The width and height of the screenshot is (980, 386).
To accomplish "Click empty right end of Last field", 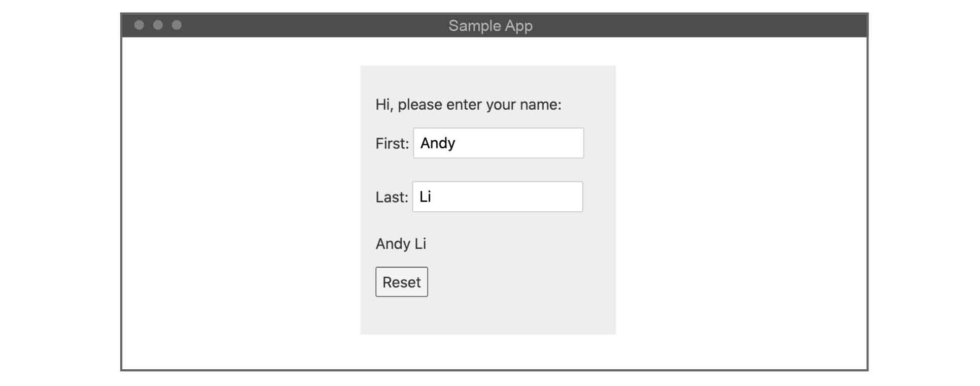I will [x=557, y=197].
